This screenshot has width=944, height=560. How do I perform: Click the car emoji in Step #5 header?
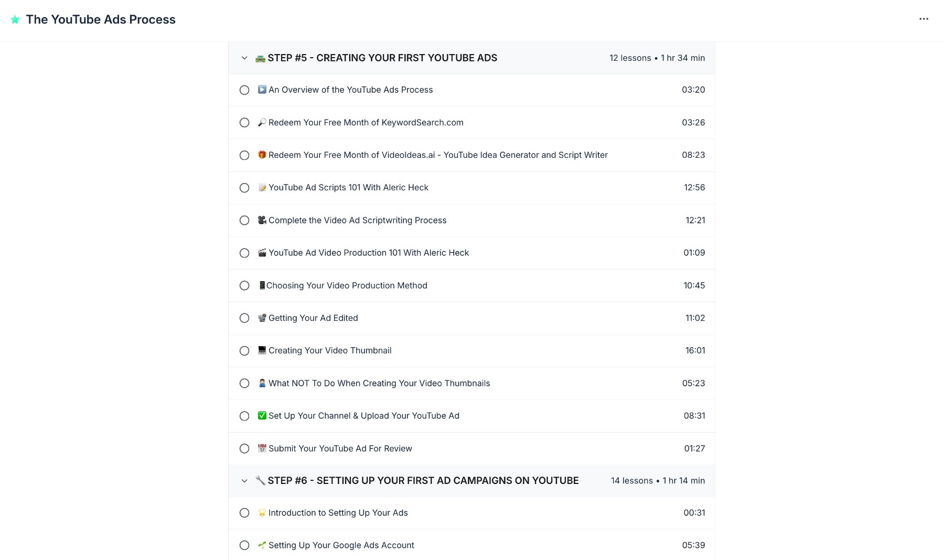point(260,58)
